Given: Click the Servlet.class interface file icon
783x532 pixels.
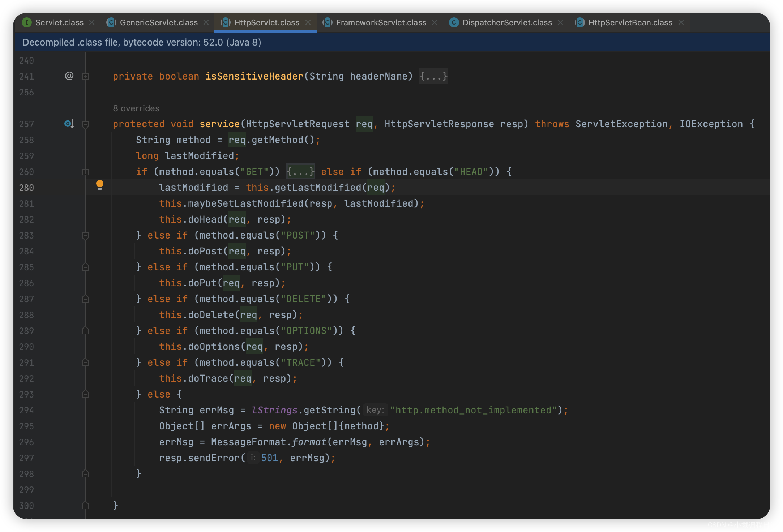Looking at the screenshot, I should [26, 22].
